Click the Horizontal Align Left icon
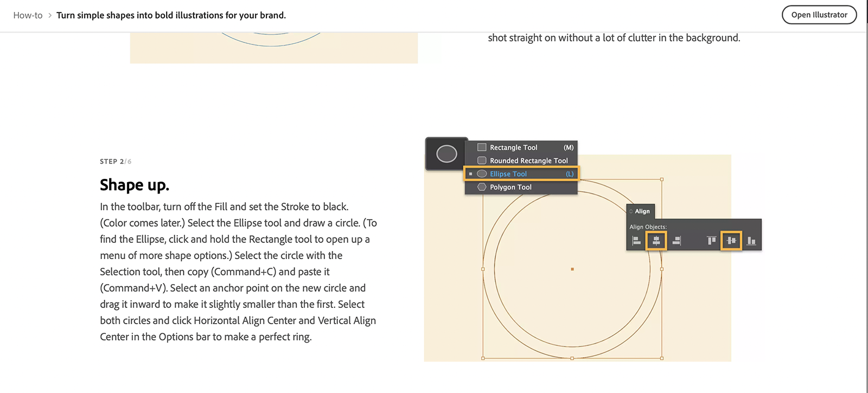This screenshot has width=868, height=393. click(x=636, y=241)
